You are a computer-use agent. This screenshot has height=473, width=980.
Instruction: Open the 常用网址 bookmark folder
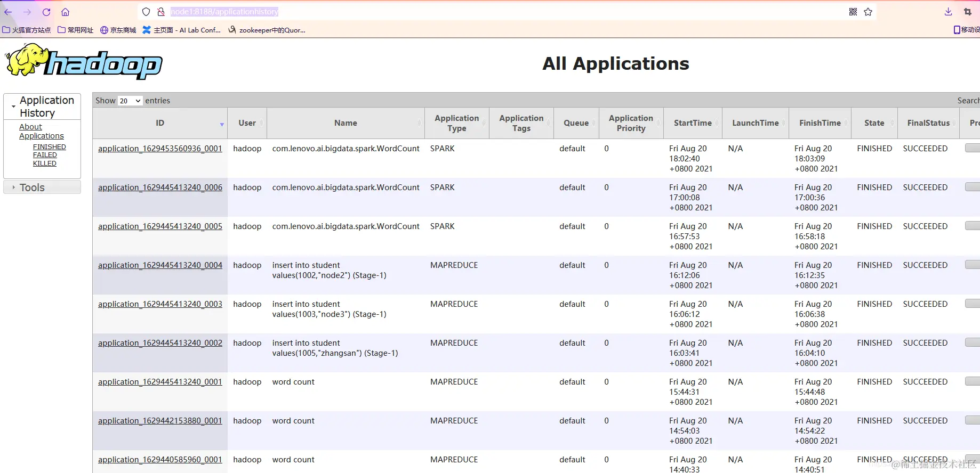tap(76, 30)
